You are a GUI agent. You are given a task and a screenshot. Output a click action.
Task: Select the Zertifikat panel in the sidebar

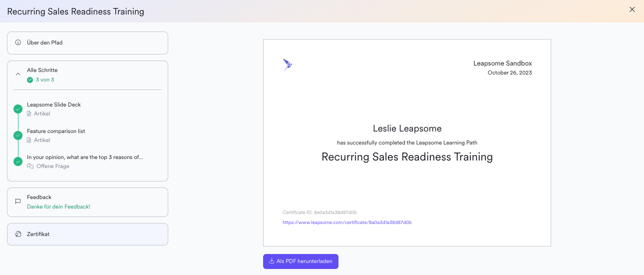point(87,234)
